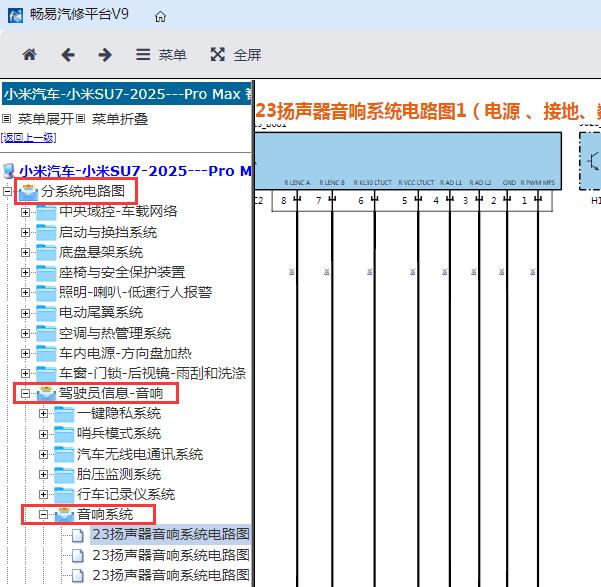
Task: Click the 畅易汽修平台V9 app logo
Action: (x=15, y=16)
